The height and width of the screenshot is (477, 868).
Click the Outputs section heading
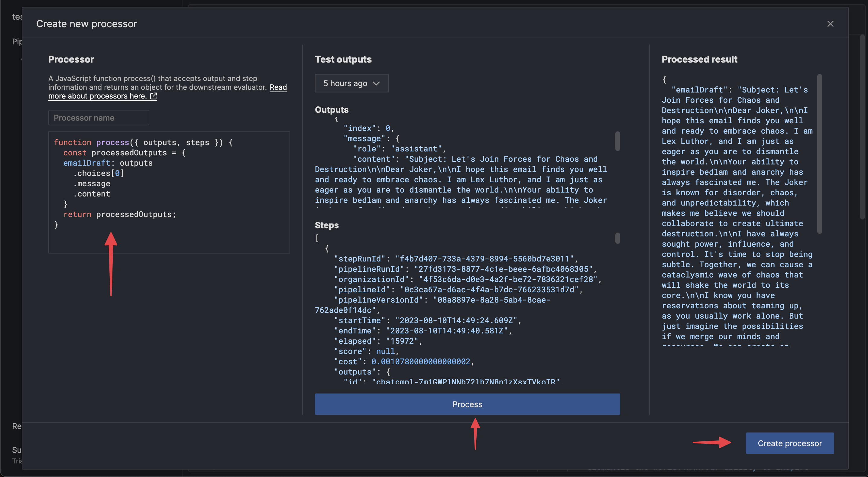(x=332, y=109)
